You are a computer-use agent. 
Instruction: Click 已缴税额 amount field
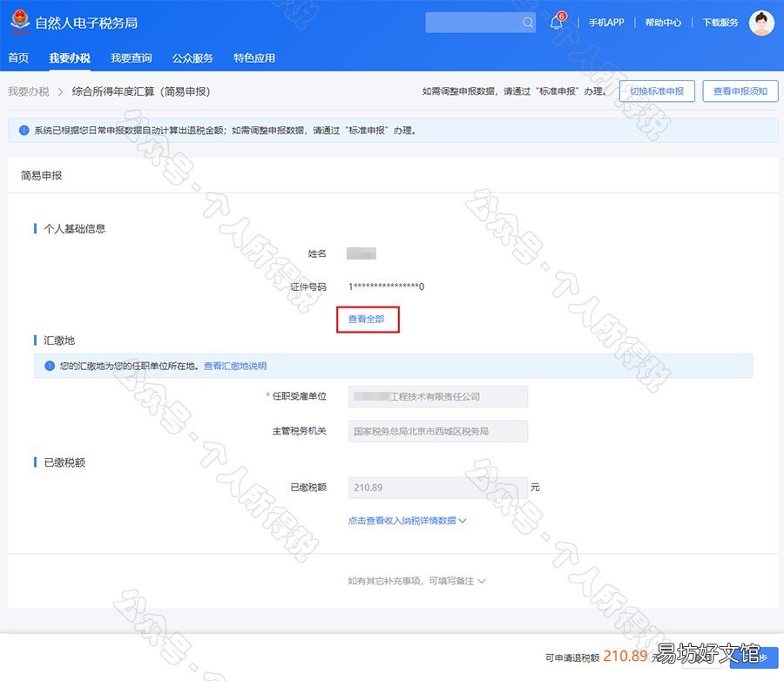(438, 488)
